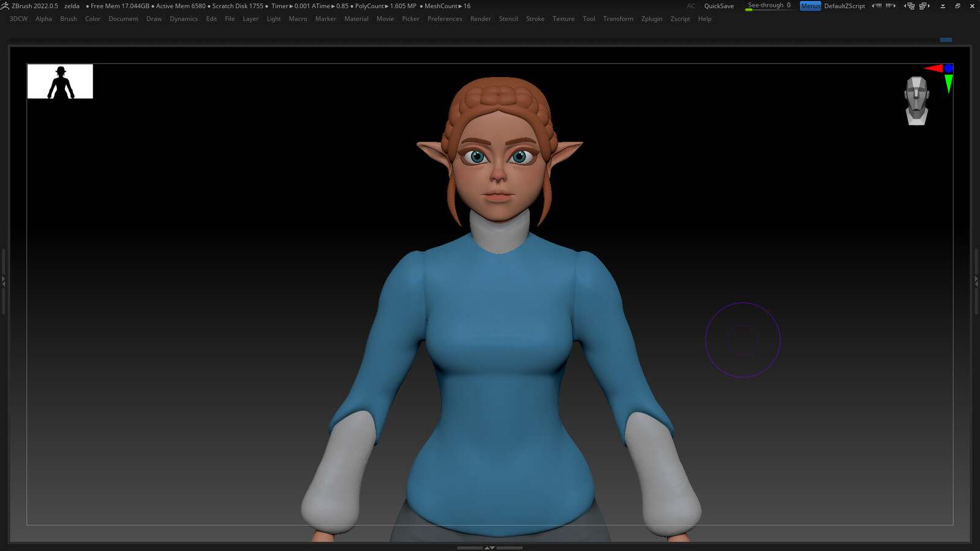Load next UI colors icon
980x551 pixels.
(x=891, y=6)
